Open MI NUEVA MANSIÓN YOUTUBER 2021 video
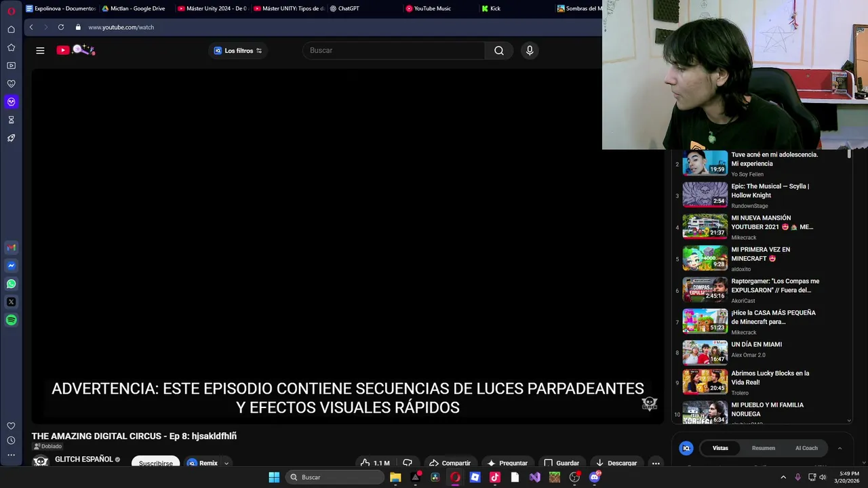Viewport: 868px width, 488px height. [x=772, y=222]
